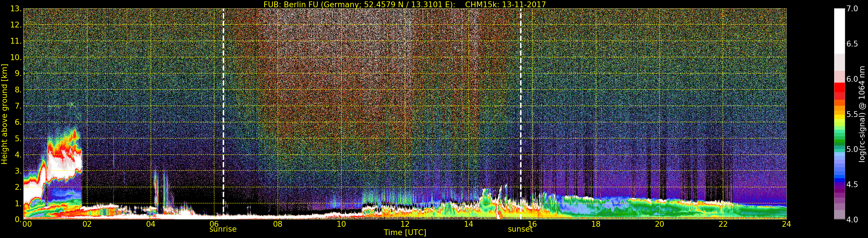The width and height of the screenshot is (868, 238).
Task: Click the x-axis tick label '12'
Action: 405,224
